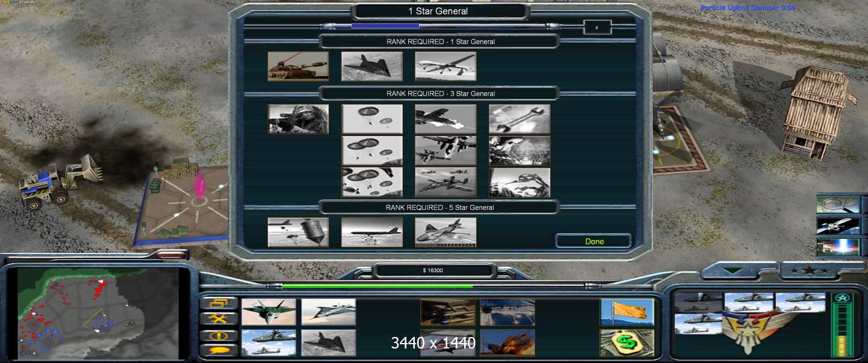This screenshot has width=868, height=363.
Task: Select the parachute bomb power under 5 Star General
Action: click(298, 232)
